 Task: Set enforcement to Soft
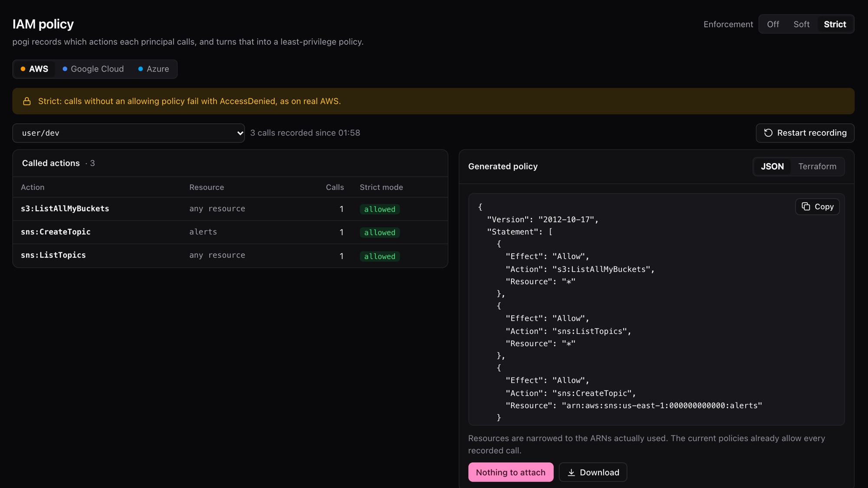[801, 24]
